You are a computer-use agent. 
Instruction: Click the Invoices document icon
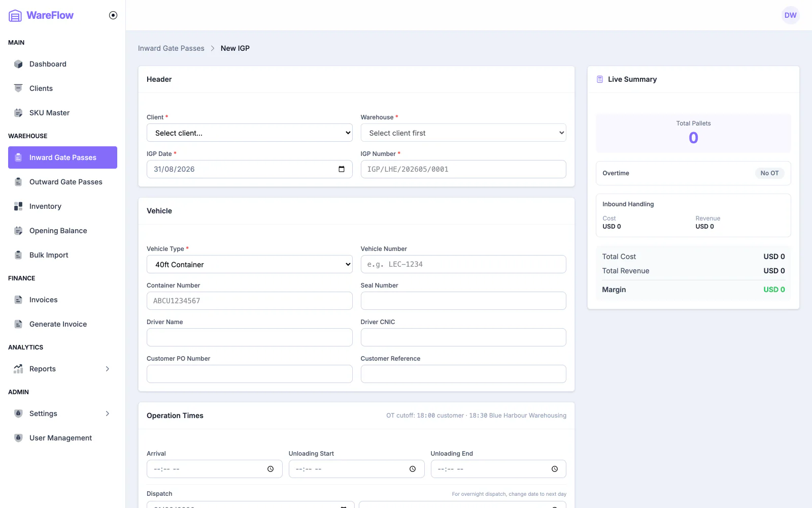click(18, 300)
